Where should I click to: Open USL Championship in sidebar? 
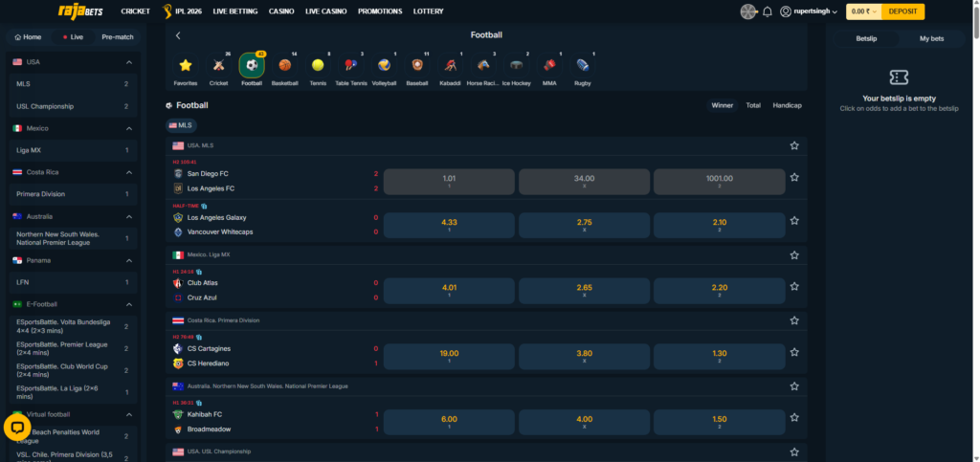click(73, 107)
